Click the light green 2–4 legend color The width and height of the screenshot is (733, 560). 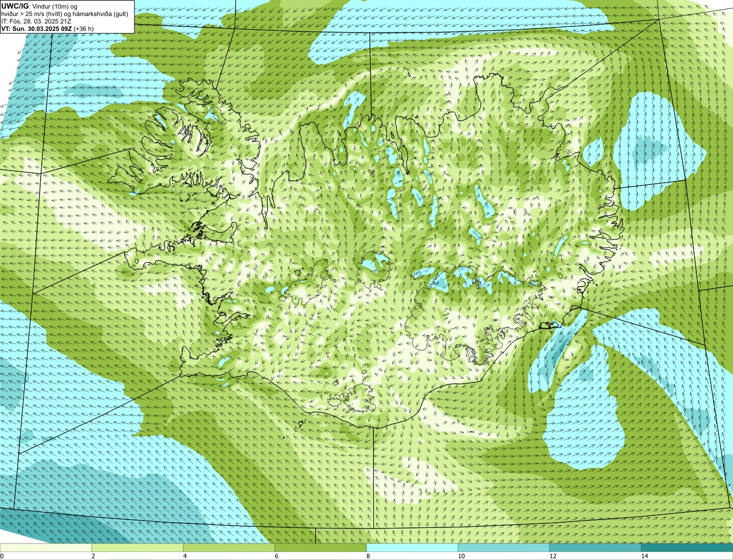[x=137, y=547]
